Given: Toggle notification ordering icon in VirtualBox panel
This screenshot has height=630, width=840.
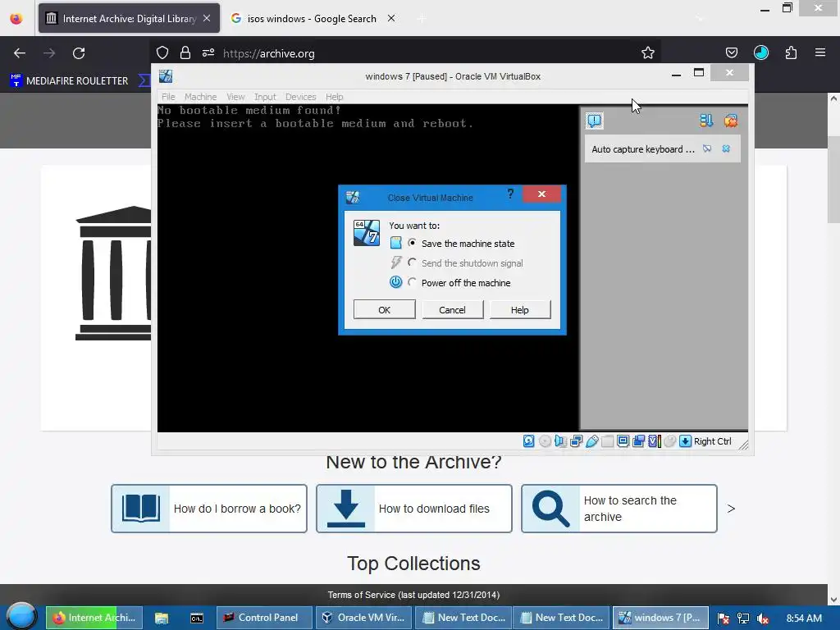Looking at the screenshot, I should [706, 121].
